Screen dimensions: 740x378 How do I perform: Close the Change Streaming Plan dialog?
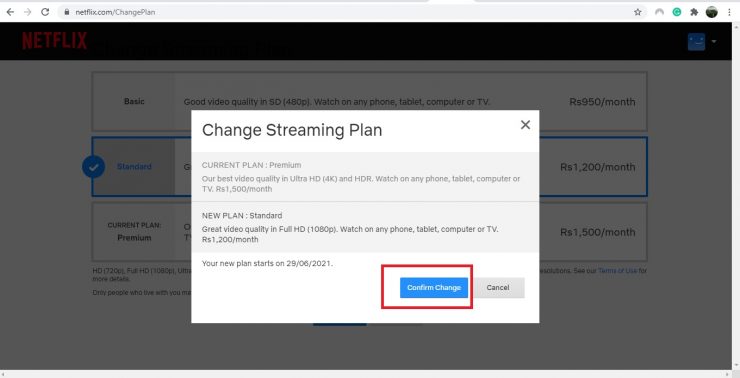(x=525, y=125)
